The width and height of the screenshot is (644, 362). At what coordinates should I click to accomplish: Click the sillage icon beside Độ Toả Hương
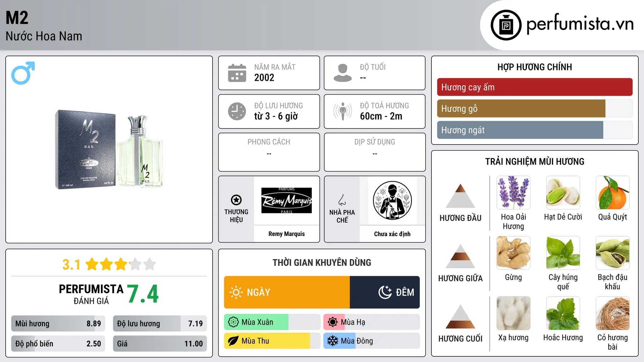pos(343,111)
